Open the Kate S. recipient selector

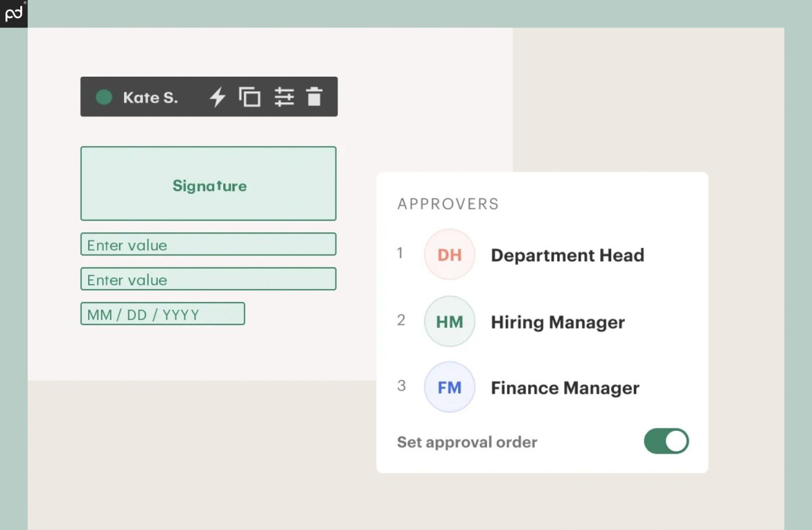tap(150, 98)
